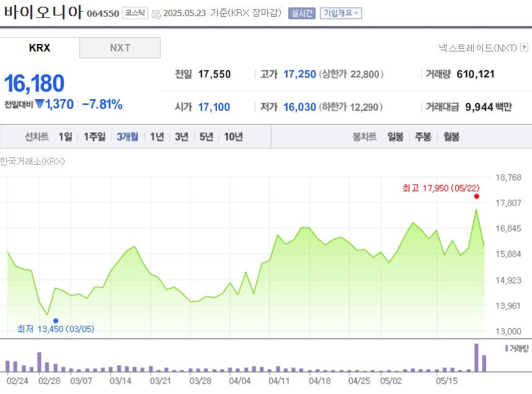The width and height of the screenshot is (532, 394).
Task: Click the 상한가 22,800 text
Action: [351, 74]
